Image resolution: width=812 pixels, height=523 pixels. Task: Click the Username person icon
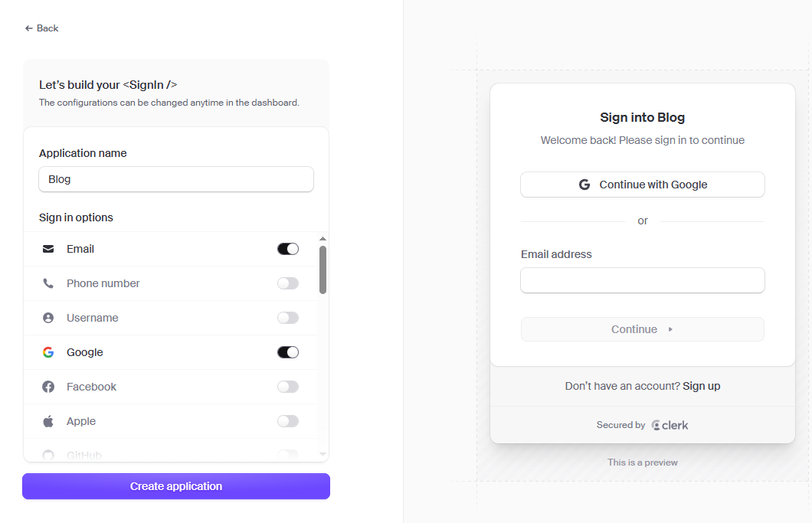coord(47,317)
